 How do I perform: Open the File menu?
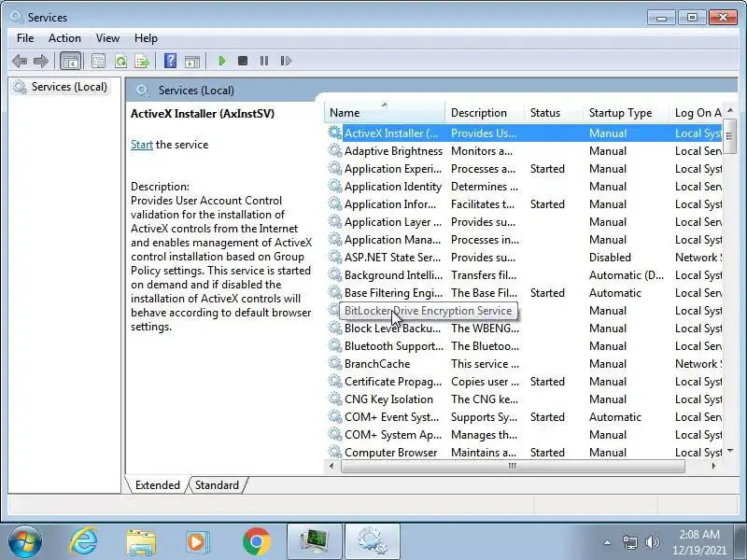point(25,38)
